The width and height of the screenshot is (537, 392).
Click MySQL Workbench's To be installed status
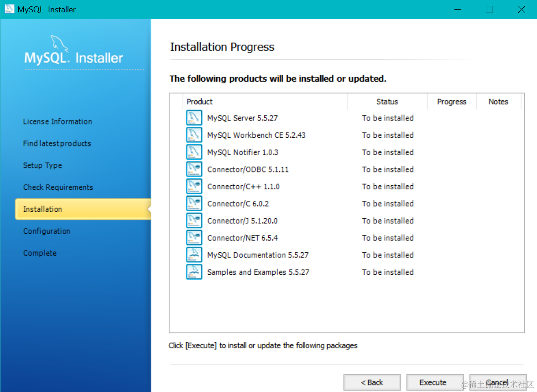[388, 136]
